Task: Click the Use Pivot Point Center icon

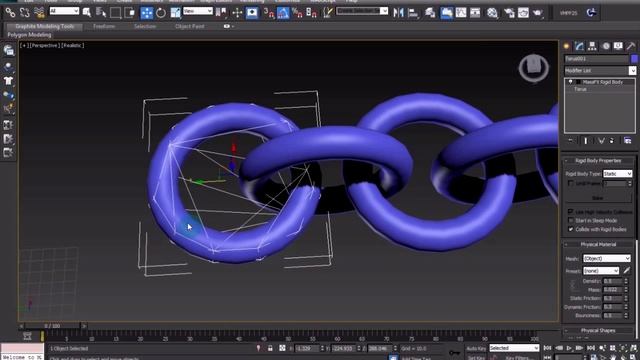Action: (221, 13)
